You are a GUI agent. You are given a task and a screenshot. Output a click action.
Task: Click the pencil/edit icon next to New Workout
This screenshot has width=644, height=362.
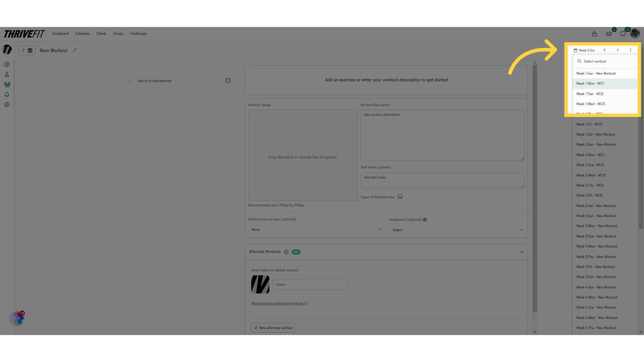[74, 50]
